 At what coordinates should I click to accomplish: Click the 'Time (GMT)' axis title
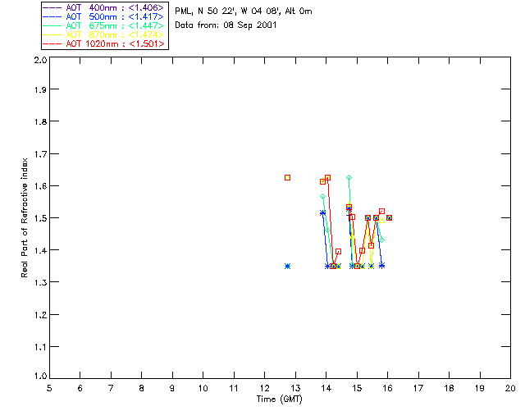tap(279, 399)
